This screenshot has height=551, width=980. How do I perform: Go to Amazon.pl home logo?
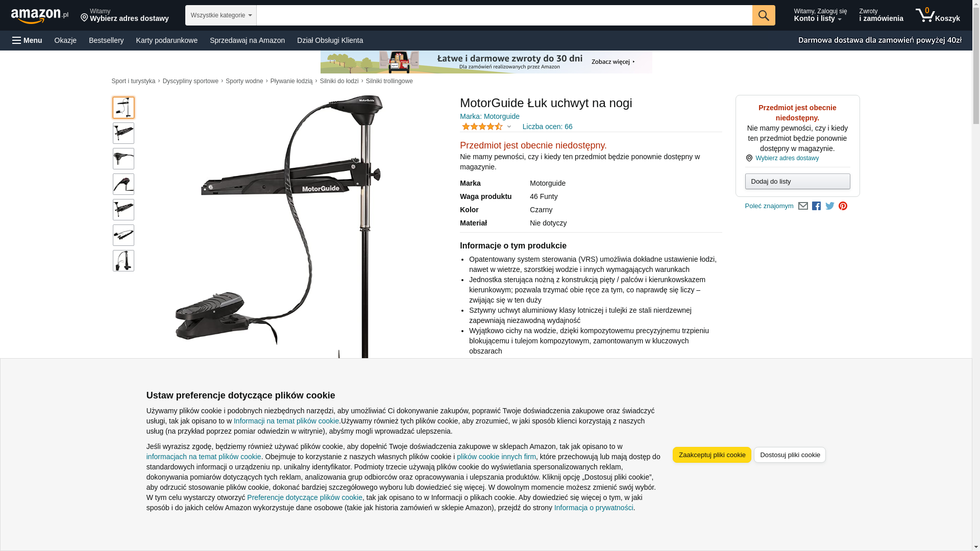39,16
